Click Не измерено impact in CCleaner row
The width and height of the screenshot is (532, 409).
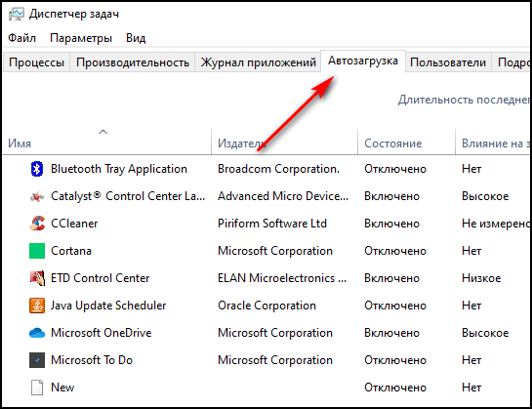tap(496, 224)
